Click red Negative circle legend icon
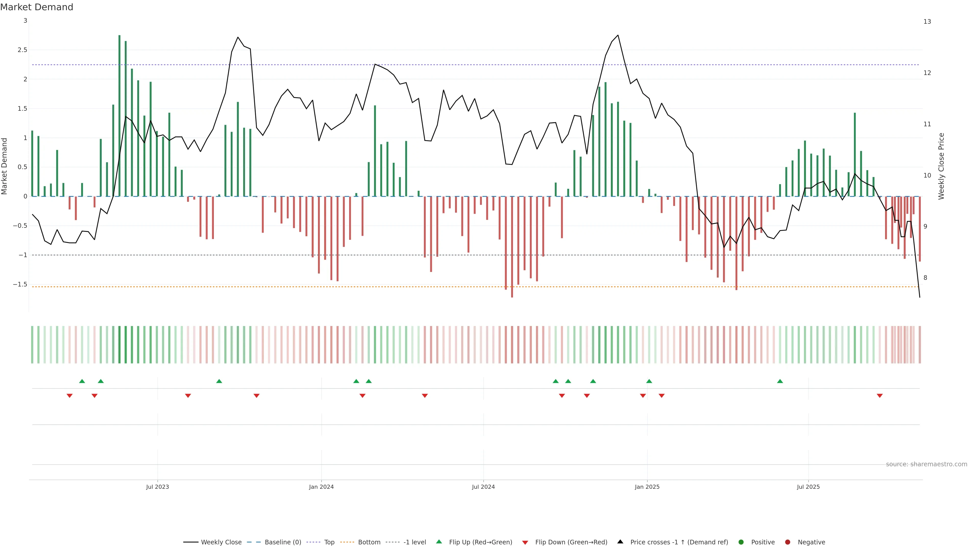980x551 pixels. 788,542
